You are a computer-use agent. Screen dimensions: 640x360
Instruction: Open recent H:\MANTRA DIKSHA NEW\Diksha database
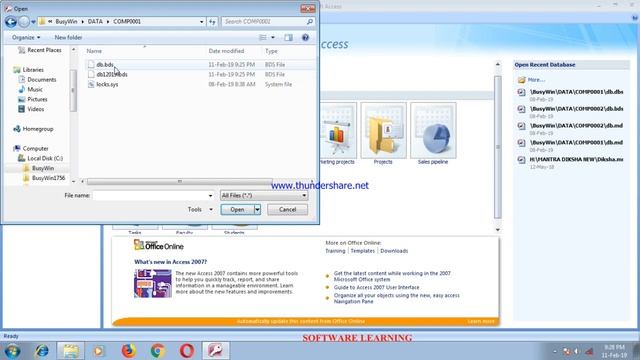tap(576, 159)
